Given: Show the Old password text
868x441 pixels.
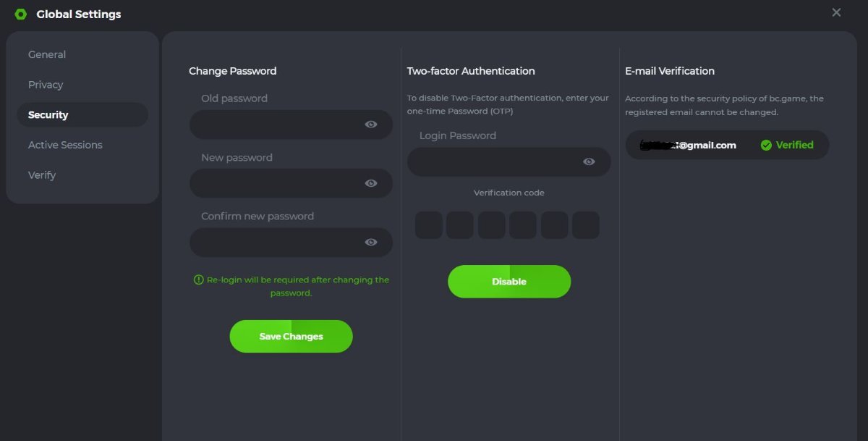Looking at the screenshot, I should click(371, 125).
